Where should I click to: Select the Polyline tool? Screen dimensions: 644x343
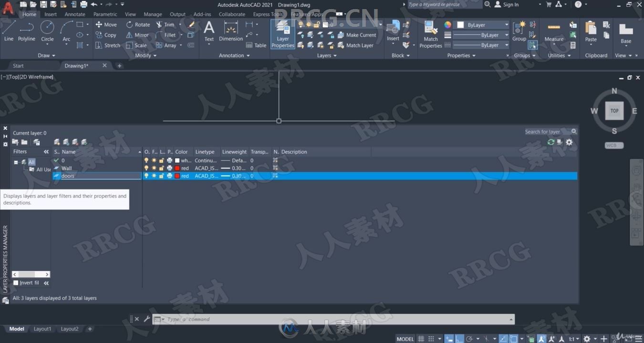pyautogui.click(x=27, y=31)
